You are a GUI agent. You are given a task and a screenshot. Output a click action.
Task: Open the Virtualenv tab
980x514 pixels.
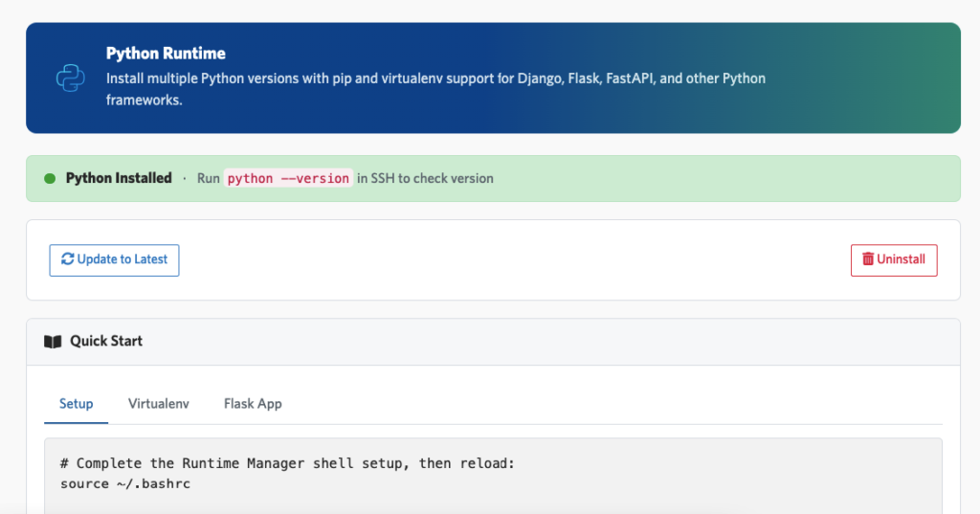(x=159, y=404)
